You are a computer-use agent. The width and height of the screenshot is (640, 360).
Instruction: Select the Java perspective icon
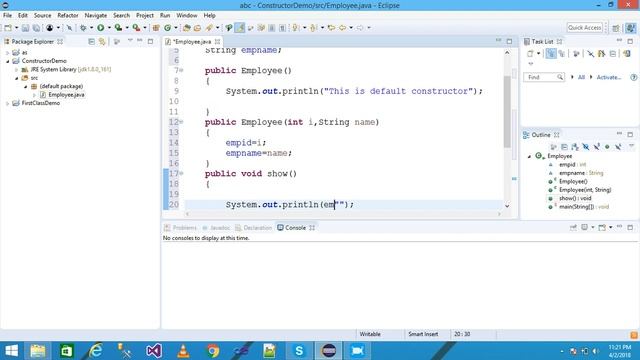pos(631,28)
